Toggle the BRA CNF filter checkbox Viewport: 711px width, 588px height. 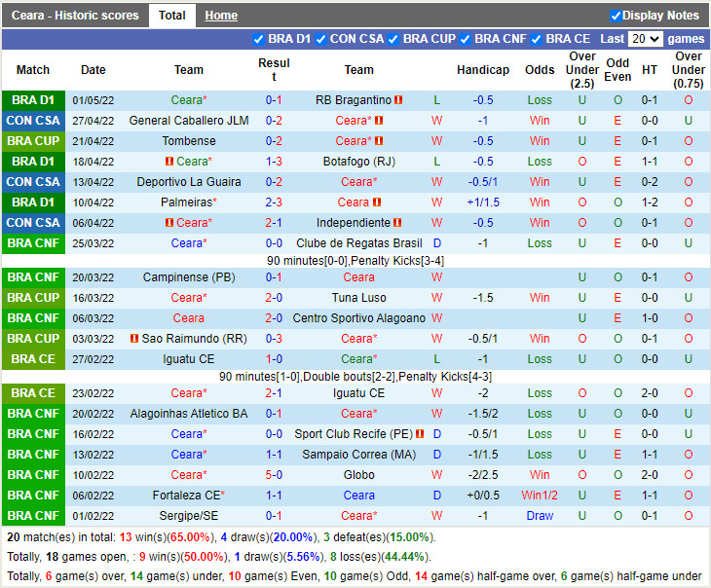[x=466, y=39]
